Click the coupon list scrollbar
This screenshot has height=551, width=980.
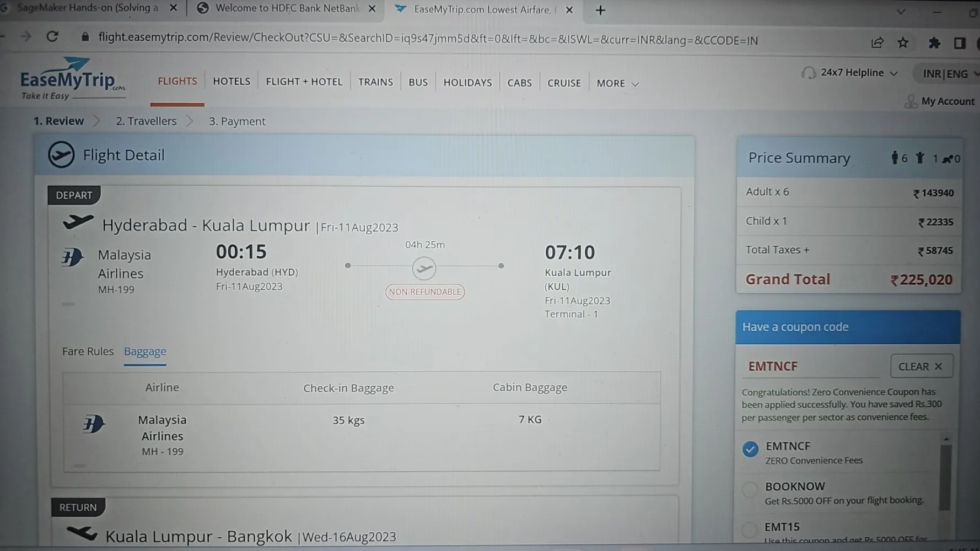click(945, 477)
